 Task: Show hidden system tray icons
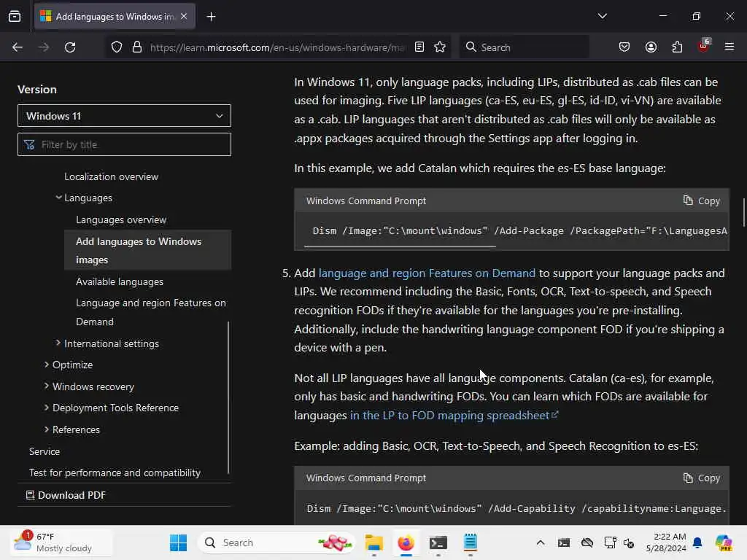(541, 542)
